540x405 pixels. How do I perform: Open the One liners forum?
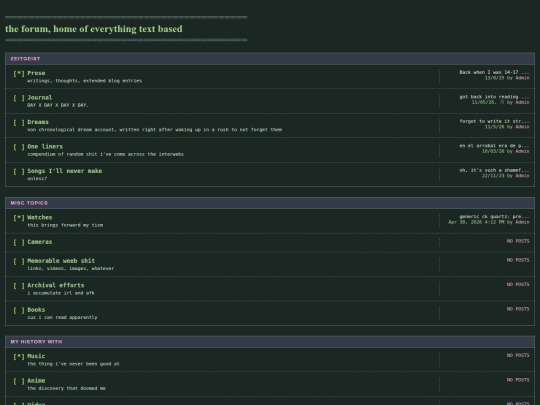45,146
